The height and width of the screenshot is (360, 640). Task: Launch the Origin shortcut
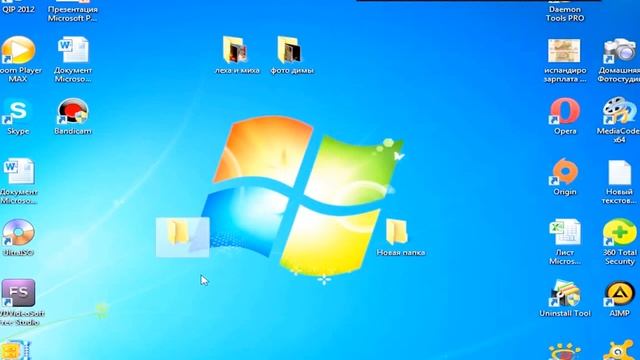tap(565, 177)
